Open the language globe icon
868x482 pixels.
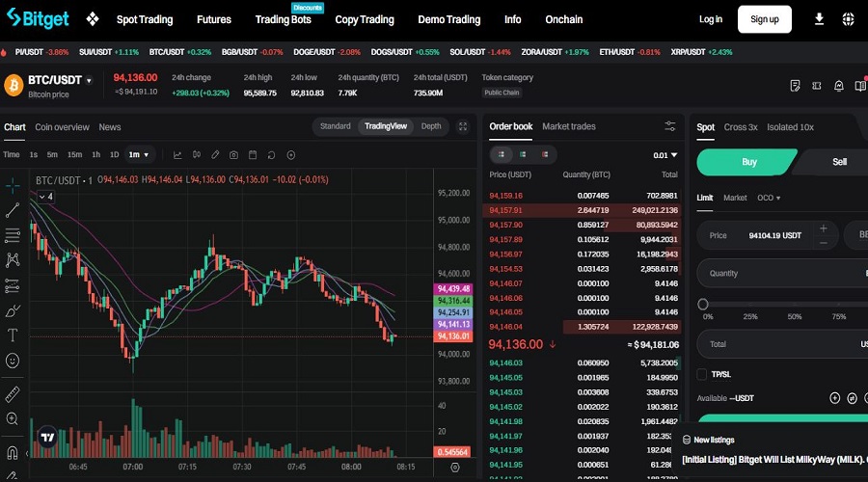848,19
